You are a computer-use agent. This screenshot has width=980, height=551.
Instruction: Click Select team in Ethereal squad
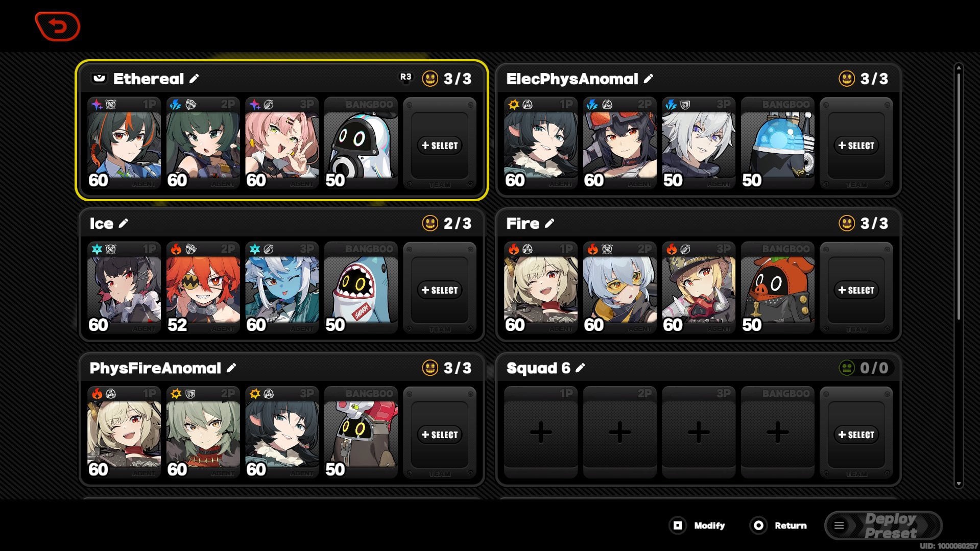click(x=440, y=146)
